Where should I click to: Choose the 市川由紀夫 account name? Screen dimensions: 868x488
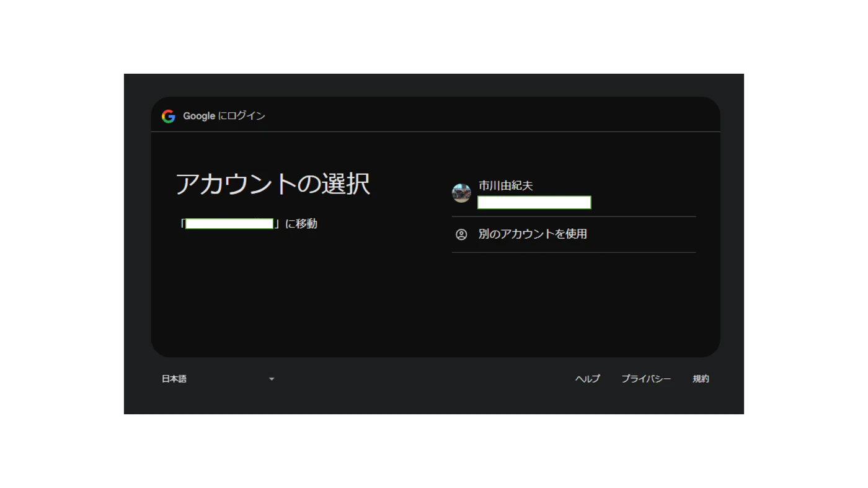(506, 185)
